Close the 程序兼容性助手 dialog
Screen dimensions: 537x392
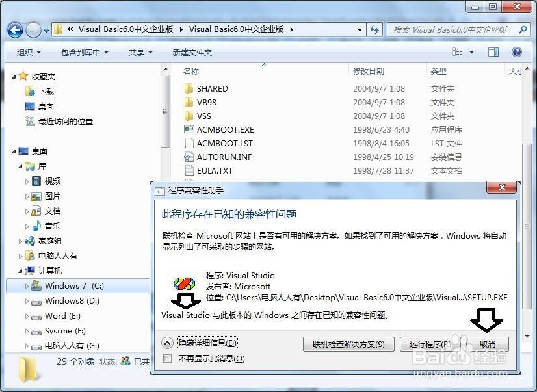point(501,188)
